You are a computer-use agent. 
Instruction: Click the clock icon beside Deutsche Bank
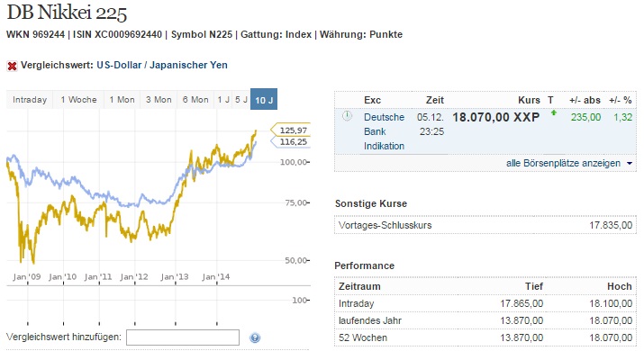[347, 116]
